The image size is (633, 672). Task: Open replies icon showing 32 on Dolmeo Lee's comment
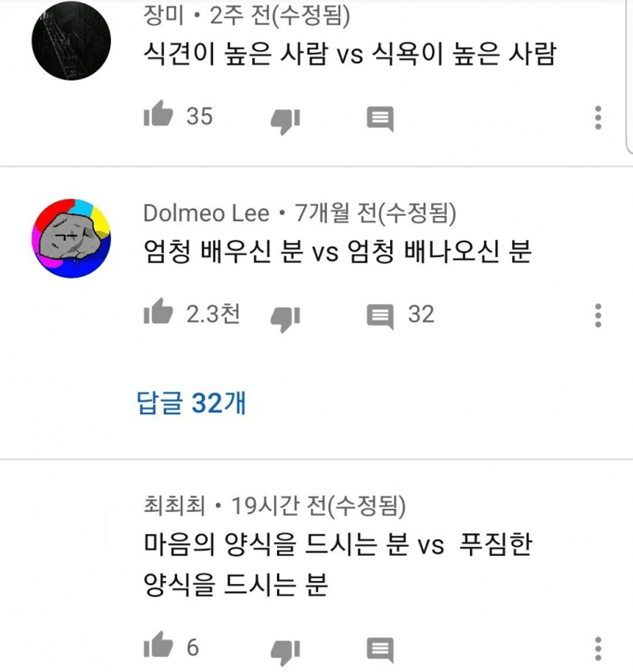coord(380,317)
